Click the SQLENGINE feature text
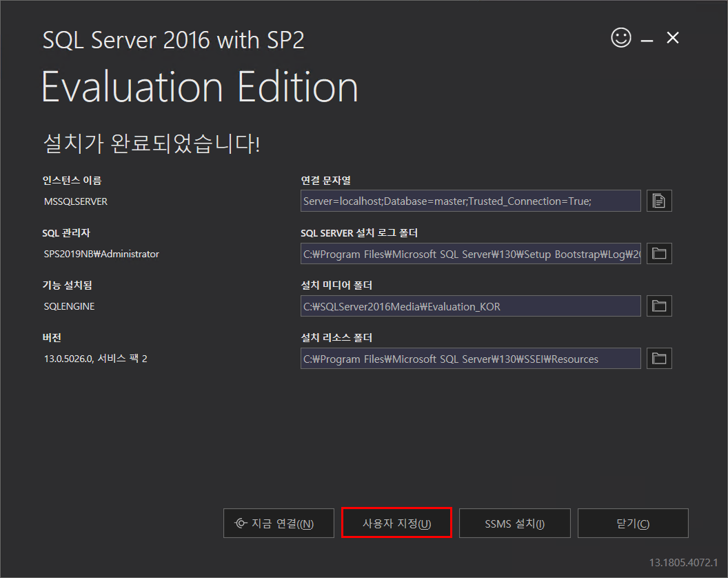728x578 pixels. coord(69,307)
